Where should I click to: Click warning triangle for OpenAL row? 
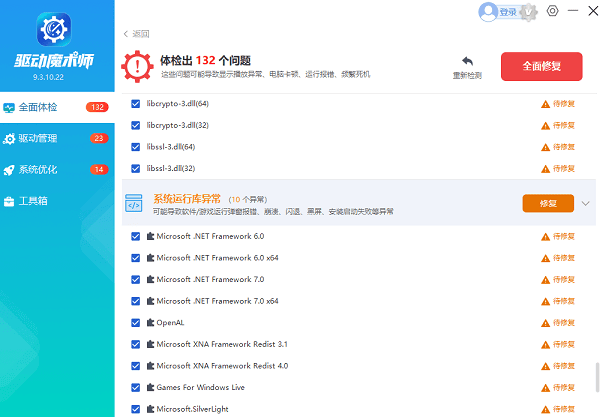(x=545, y=323)
